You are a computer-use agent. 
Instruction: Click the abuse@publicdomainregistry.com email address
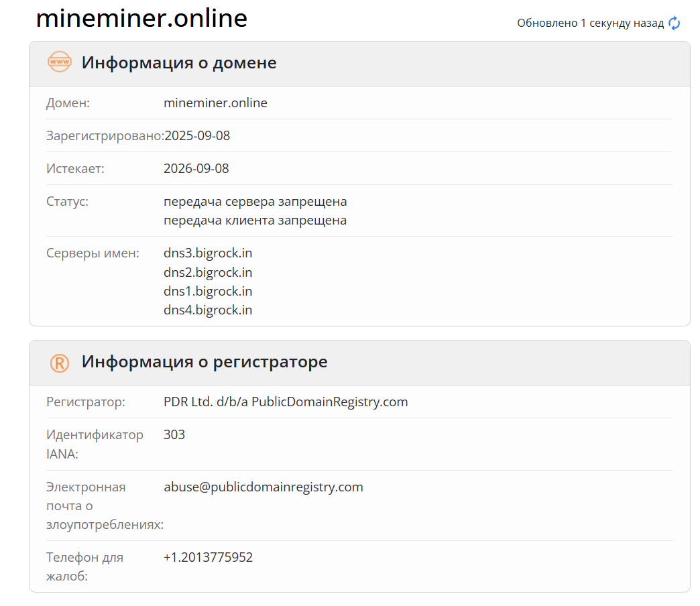[x=263, y=487]
